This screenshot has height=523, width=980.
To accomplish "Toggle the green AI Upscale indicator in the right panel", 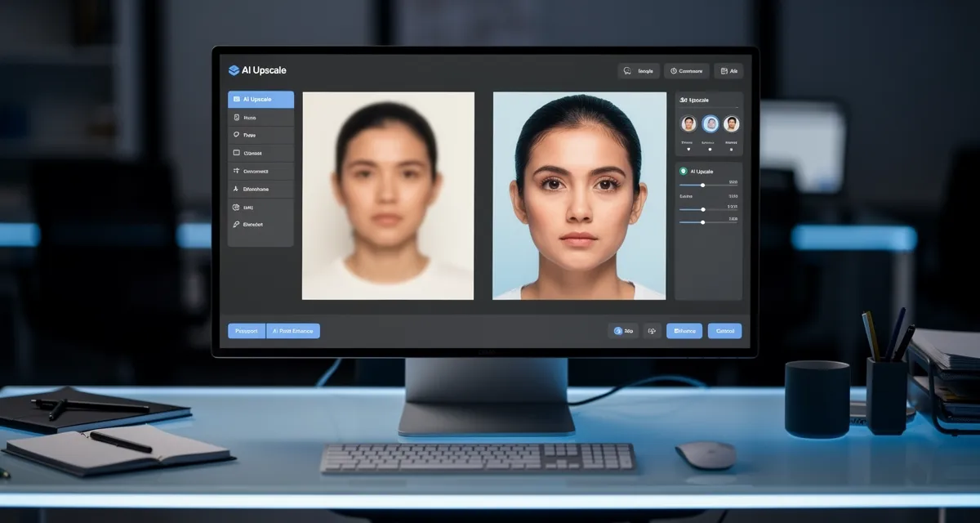I will 684,172.
